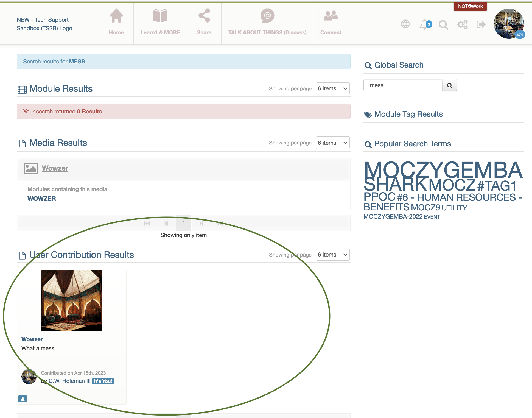Search popular term EVENT
This screenshot has width=532, height=418.
click(432, 217)
